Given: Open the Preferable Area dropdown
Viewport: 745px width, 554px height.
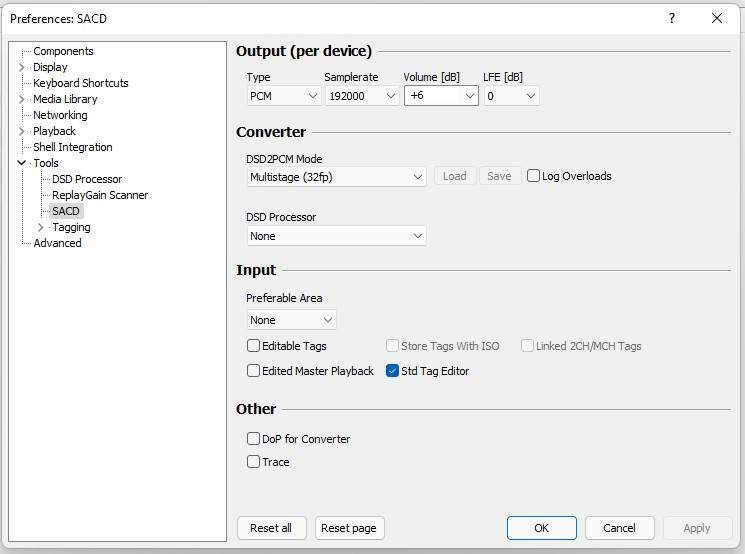Looking at the screenshot, I should click(292, 320).
